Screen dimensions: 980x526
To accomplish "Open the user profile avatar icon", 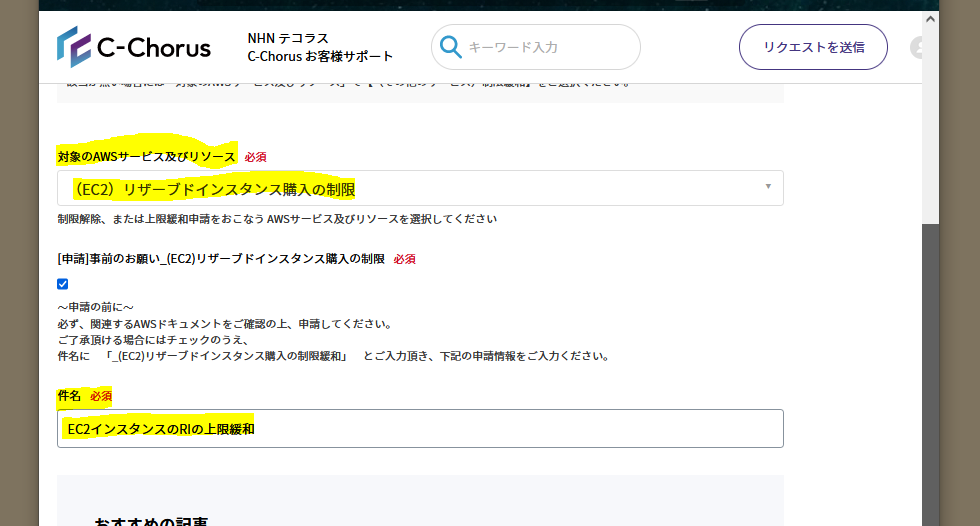I will coord(919,48).
